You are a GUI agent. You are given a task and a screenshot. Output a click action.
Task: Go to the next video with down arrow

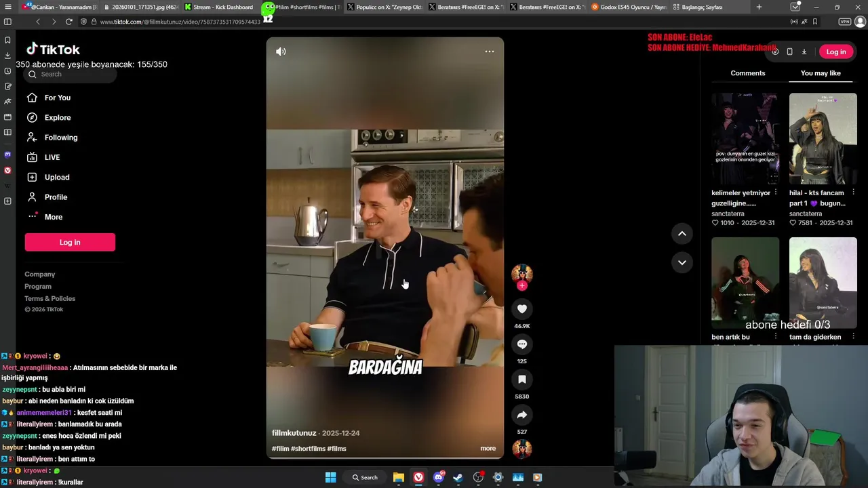[682, 262]
